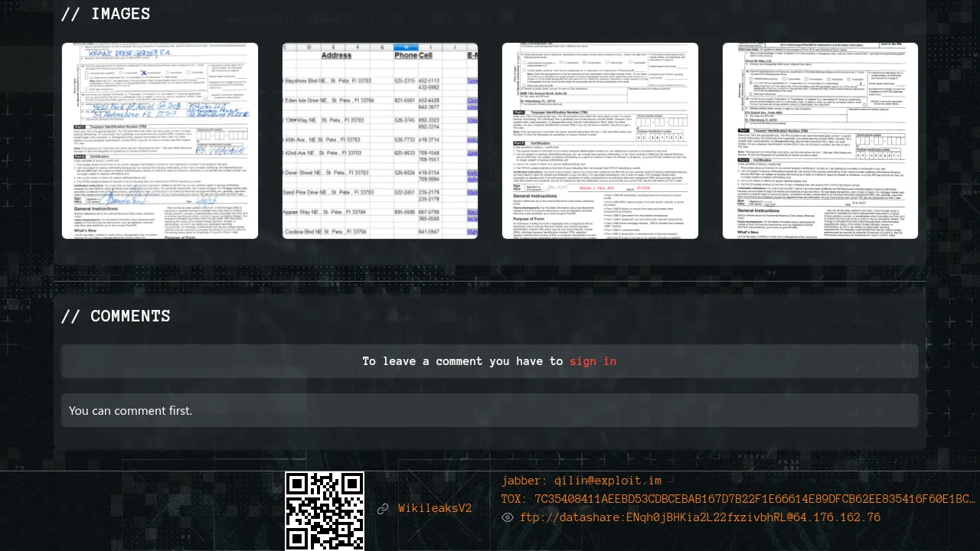Click the jabber contact line
Screen dimensions: 980x551
[581, 481]
